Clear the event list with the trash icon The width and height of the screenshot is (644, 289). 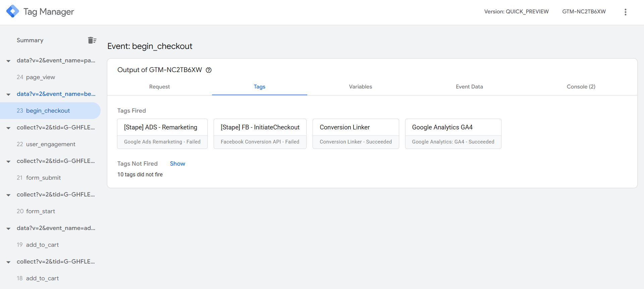(92, 40)
